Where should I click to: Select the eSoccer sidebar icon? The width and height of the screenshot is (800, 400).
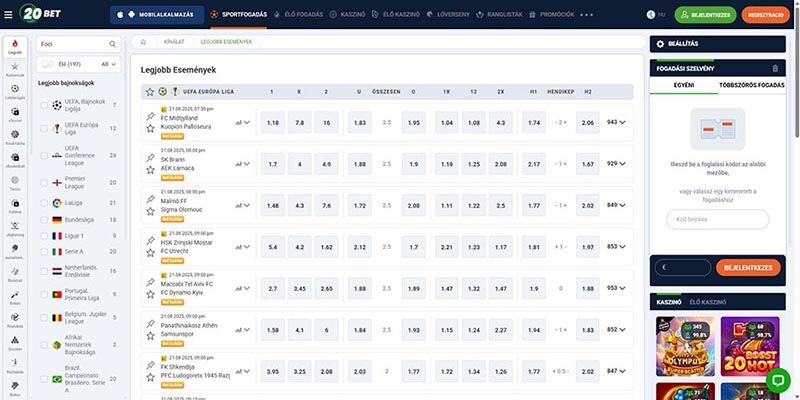pos(15,114)
